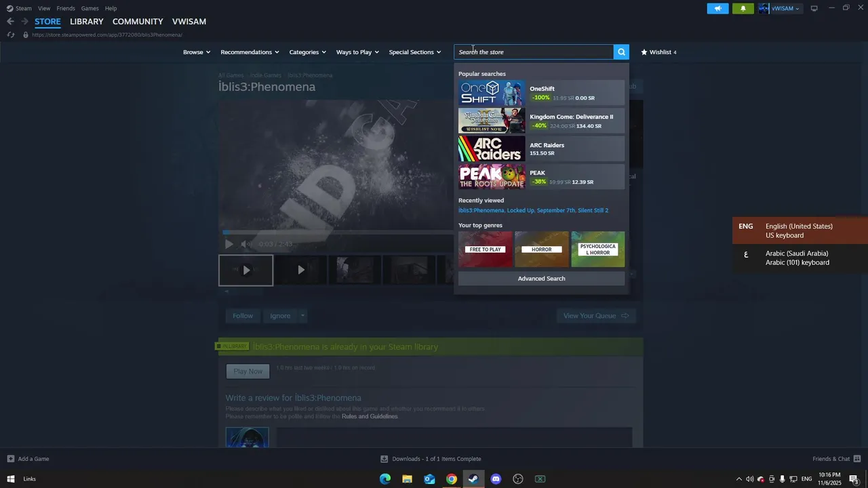
Task: Play the trailer video
Action: (x=229, y=244)
